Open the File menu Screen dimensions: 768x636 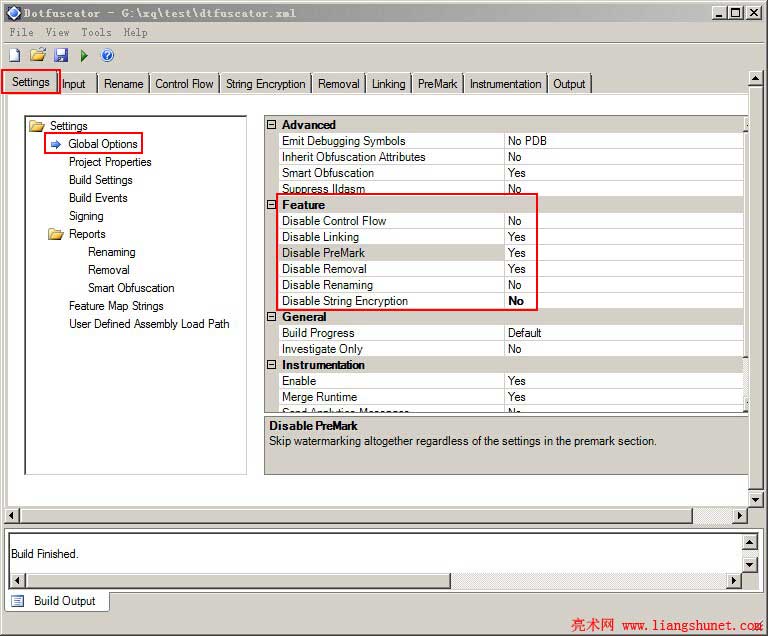pyautogui.click(x=22, y=32)
